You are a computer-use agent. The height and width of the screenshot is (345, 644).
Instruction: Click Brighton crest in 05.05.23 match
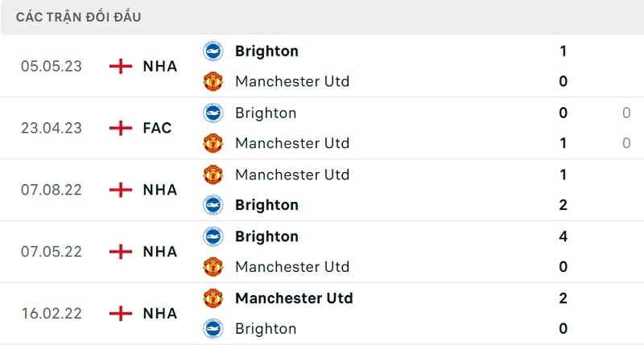213,51
